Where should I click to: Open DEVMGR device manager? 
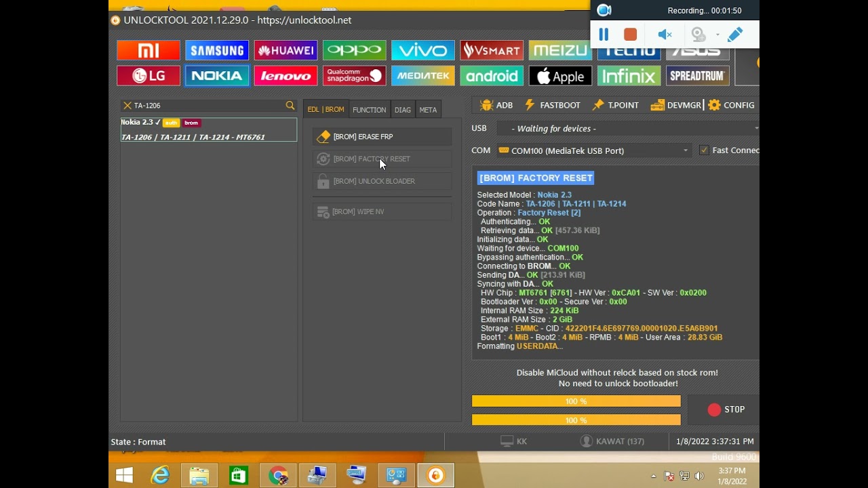tap(675, 105)
